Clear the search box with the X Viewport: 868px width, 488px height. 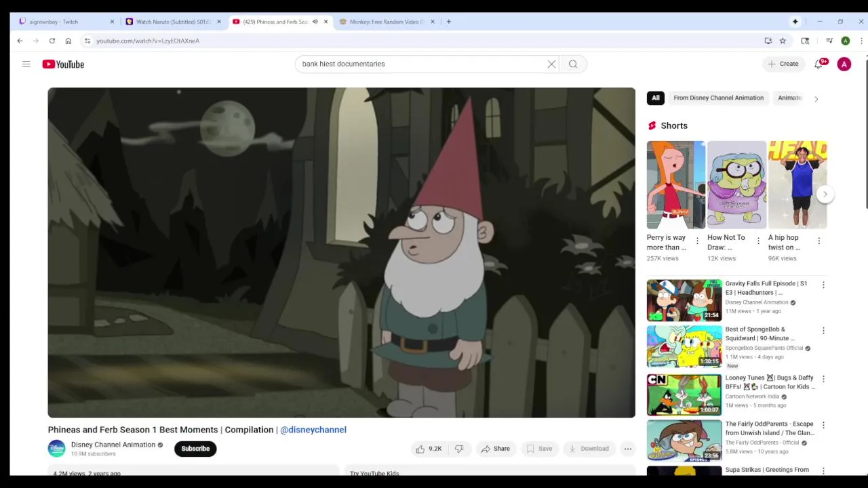click(x=551, y=64)
